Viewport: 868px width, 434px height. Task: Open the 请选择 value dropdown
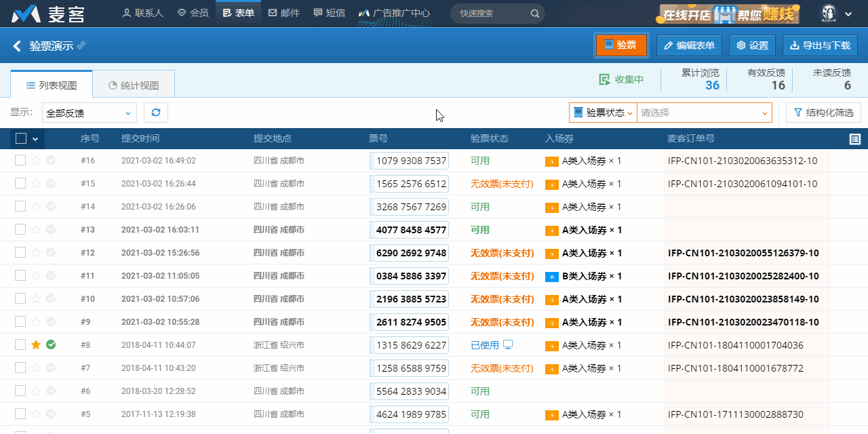(x=705, y=113)
